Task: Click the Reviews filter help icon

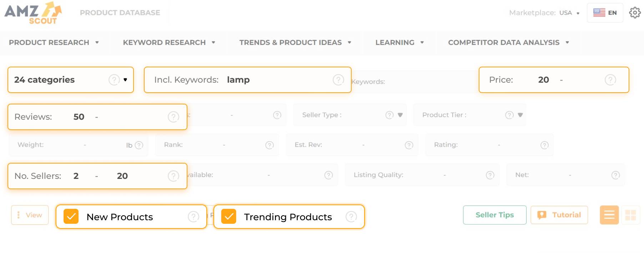Action: [x=173, y=117]
